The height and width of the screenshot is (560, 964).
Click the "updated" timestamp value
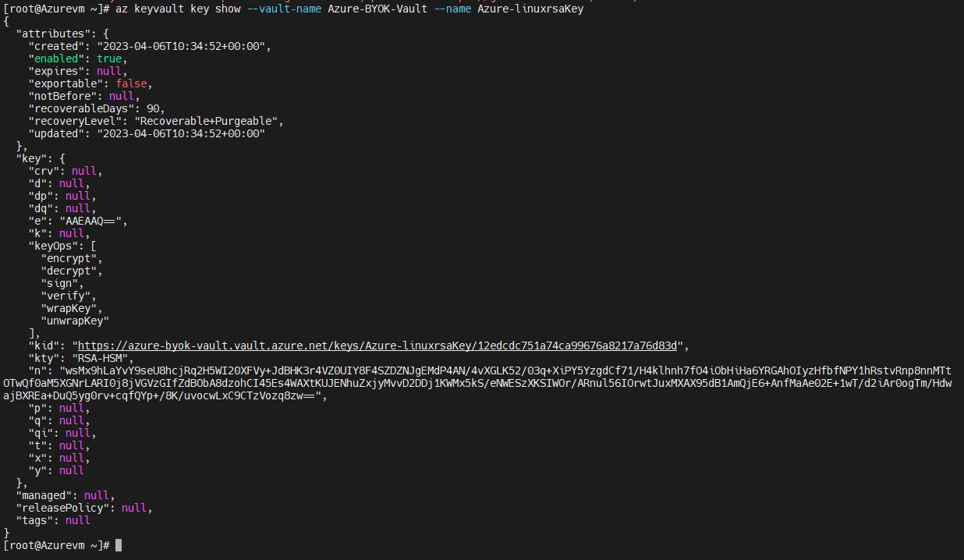click(x=180, y=133)
